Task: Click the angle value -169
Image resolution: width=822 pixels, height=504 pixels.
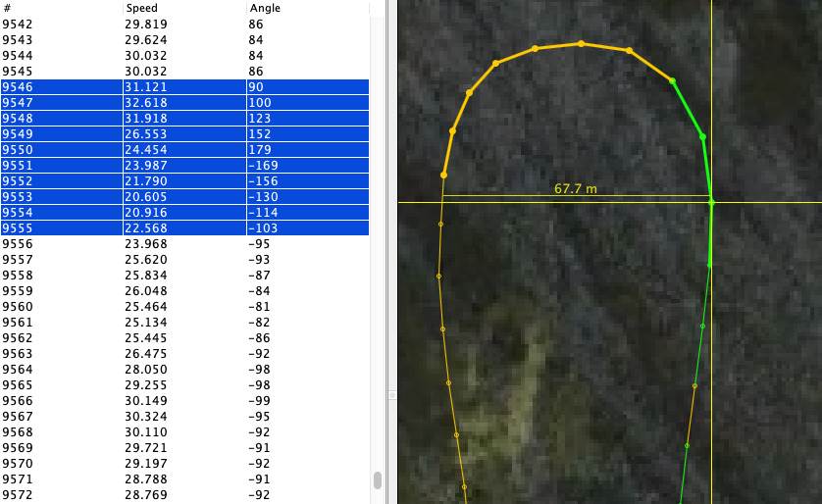Action: click(x=264, y=166)
